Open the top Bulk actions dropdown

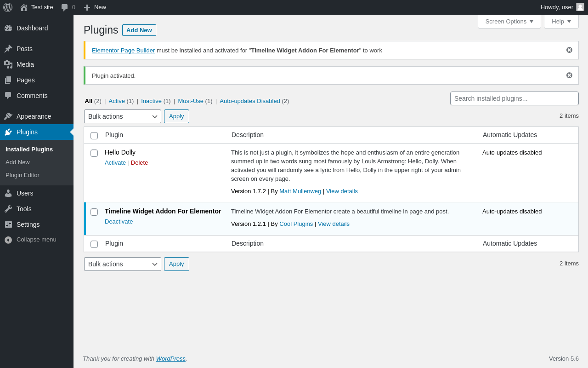(123, 116)
